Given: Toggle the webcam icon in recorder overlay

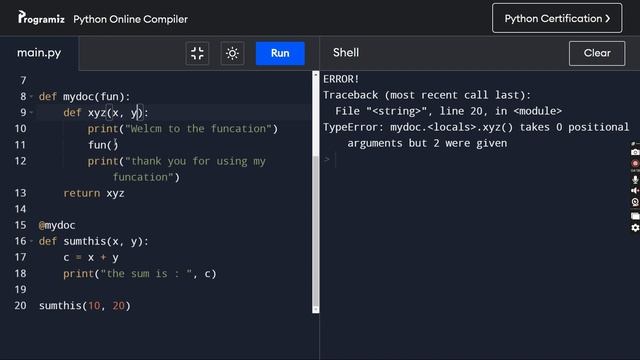Looking at the screenshot, I should (635, 202).
